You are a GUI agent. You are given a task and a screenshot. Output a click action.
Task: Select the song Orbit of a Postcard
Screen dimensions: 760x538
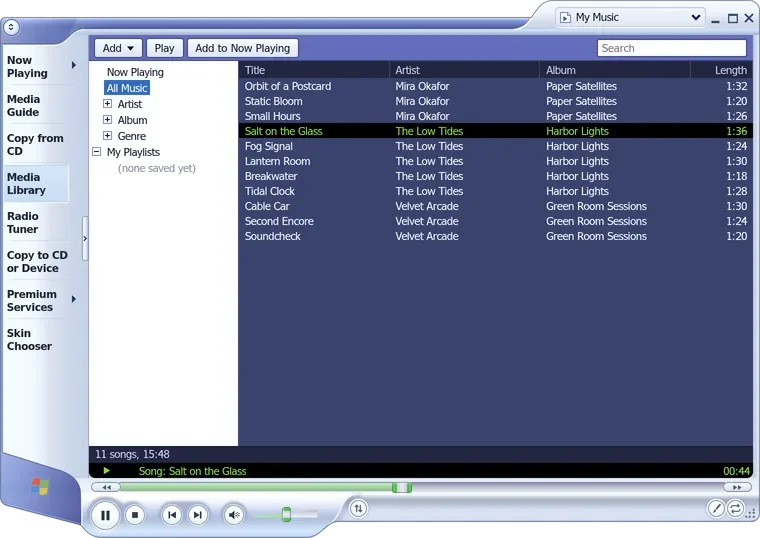(495, 86)
